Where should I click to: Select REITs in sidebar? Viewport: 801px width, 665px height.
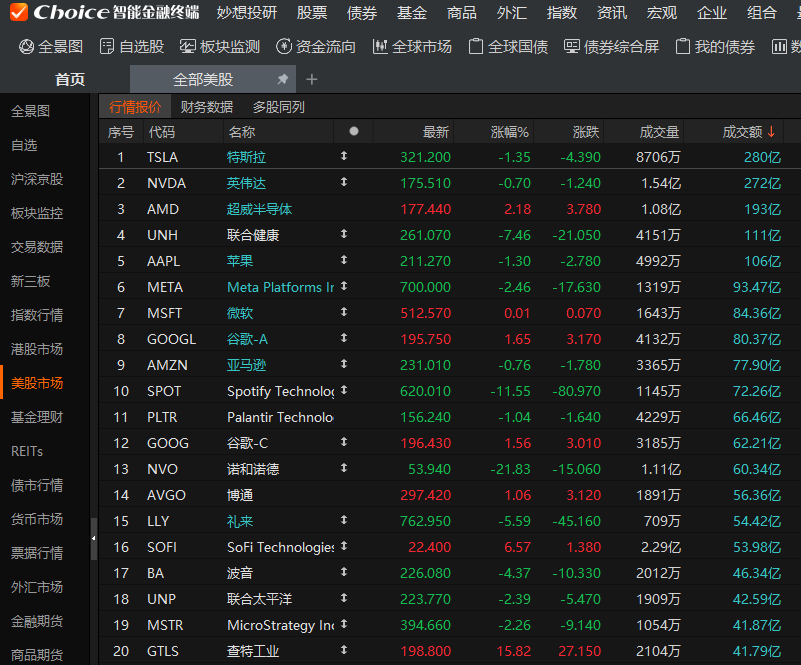tap(27, 452)
